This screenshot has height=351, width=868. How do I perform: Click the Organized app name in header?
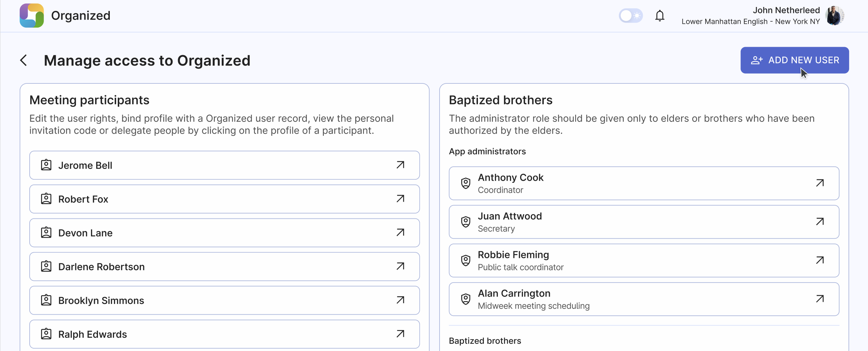(x=81, y=16)
